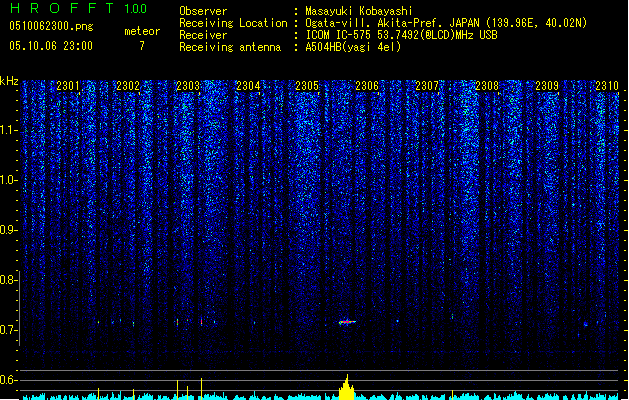629x400 pixels.
Task: Click the date stamp 05.10.06 23:00
Action: tap(51, 46)
